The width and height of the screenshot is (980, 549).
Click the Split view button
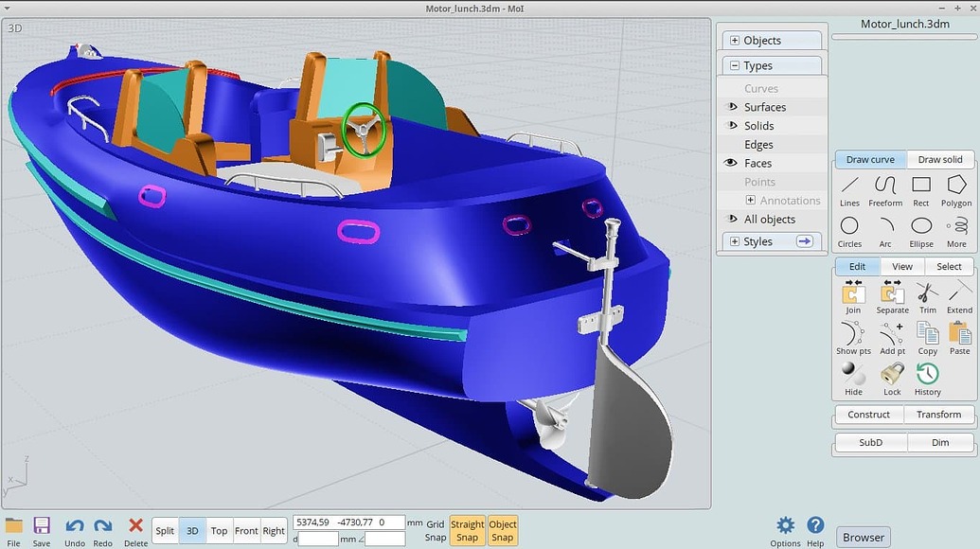pos(165,531)
